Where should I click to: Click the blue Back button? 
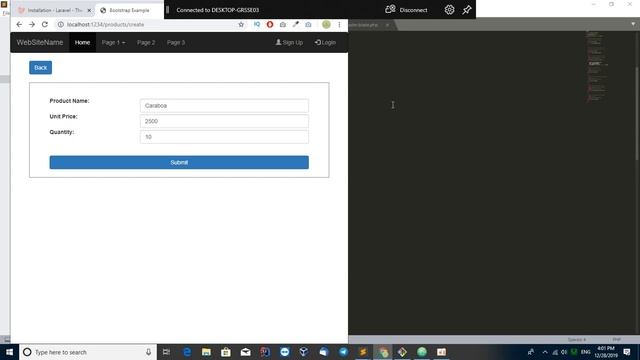[40, 68]
